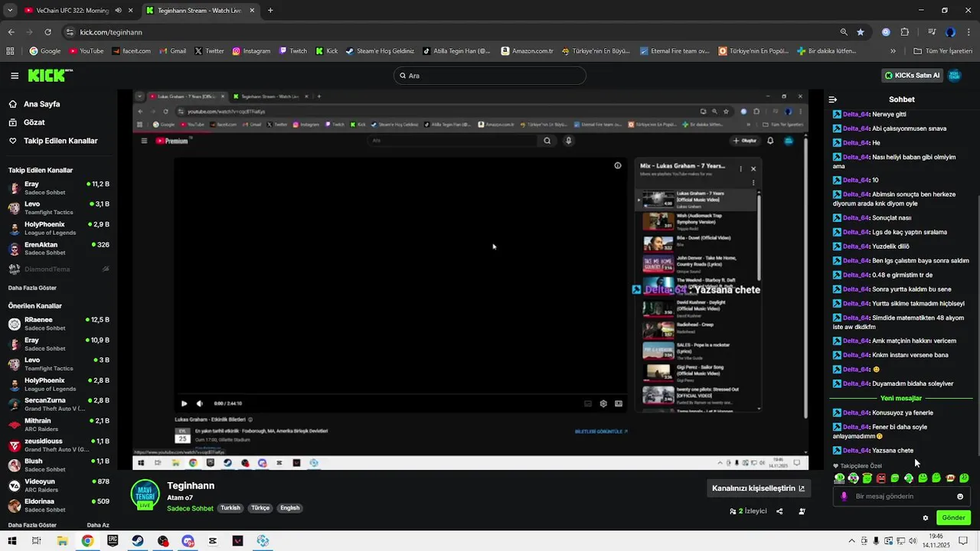Open Chrome extensions puzzle icon
The height and width of the screenshot is (551, 980).
[904, 32]
